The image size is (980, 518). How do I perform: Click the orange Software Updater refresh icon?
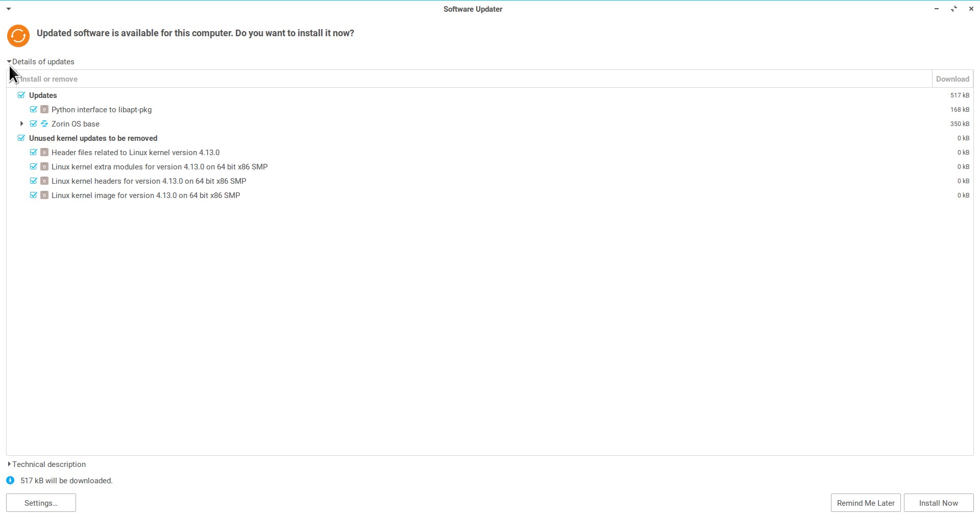coord(18,36)
